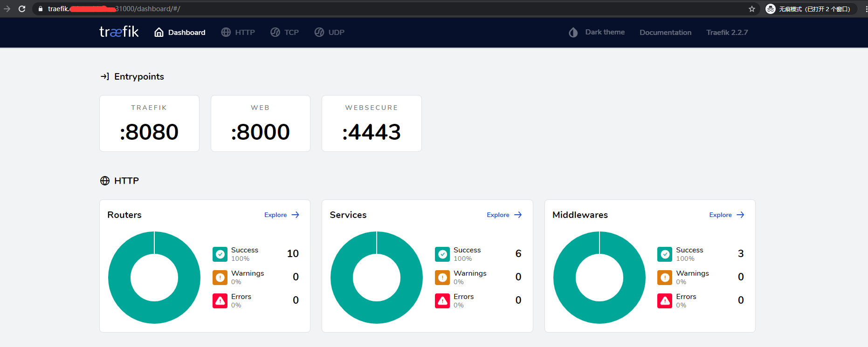Explore the Routers section

(x=282, y=215)
